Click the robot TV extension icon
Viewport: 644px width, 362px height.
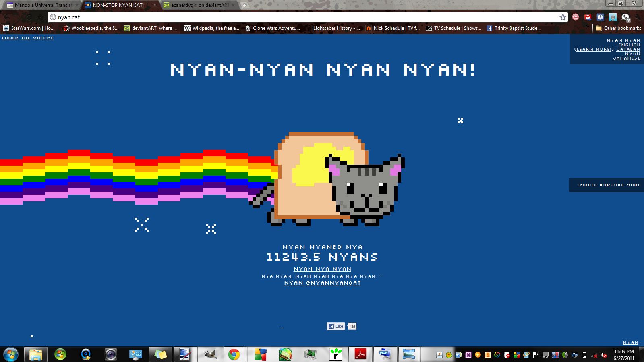pyautogui.click(x=613, y=17)
